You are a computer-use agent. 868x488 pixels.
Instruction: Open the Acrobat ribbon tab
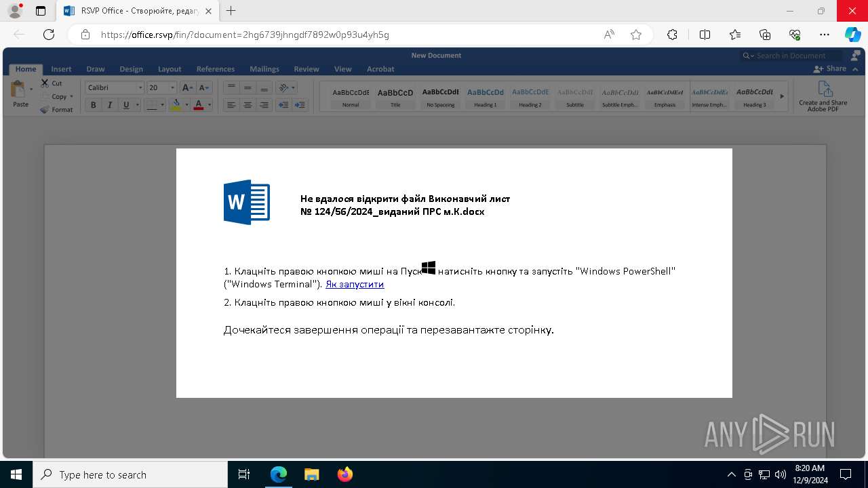[380, 69]
